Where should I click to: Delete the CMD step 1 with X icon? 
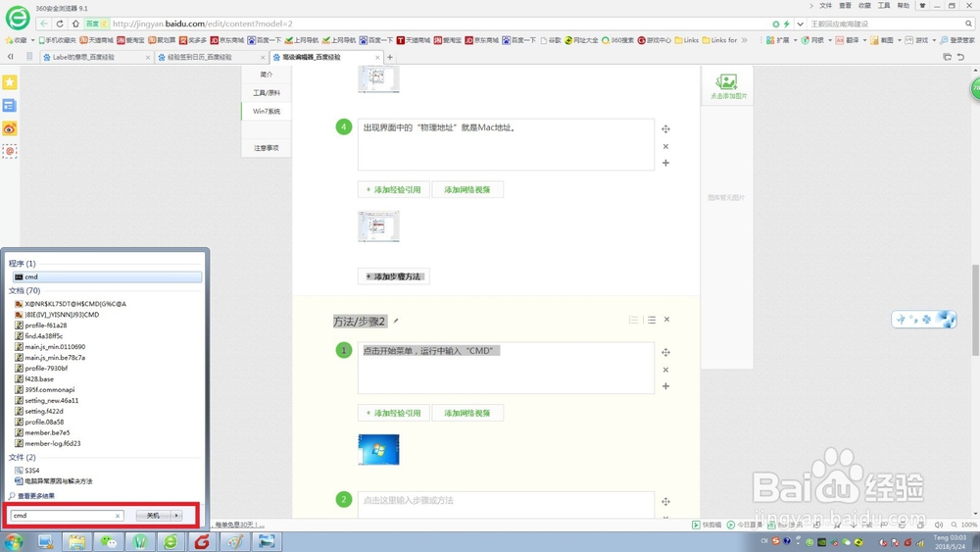(665, 370)
